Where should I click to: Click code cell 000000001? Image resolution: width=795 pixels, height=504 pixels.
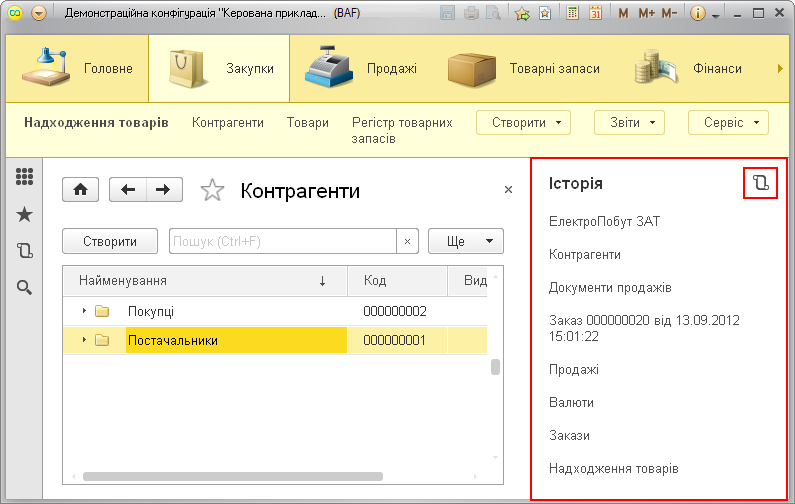click(394, 340)
